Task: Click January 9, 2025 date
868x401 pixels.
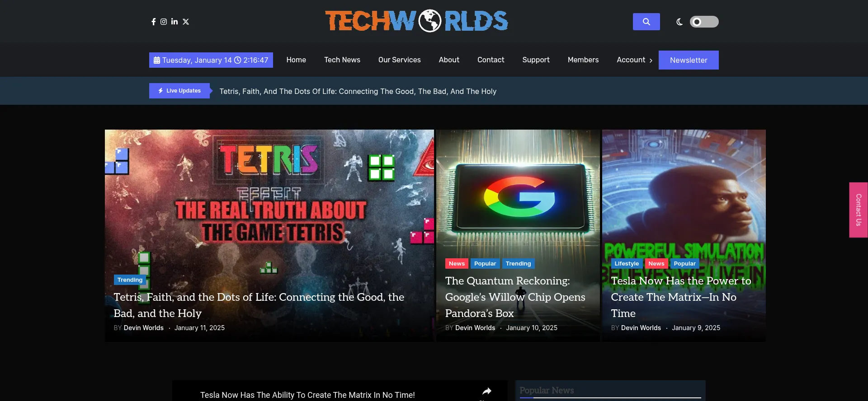Action: [696, 328]
